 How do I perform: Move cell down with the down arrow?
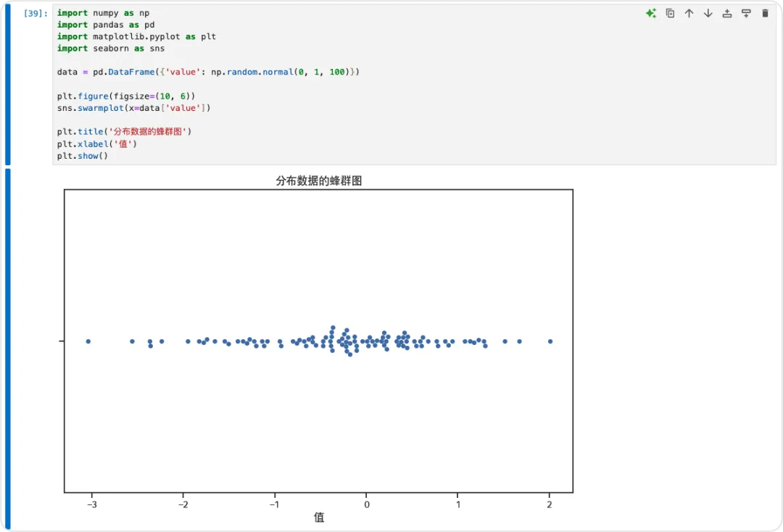pos(708,14)
